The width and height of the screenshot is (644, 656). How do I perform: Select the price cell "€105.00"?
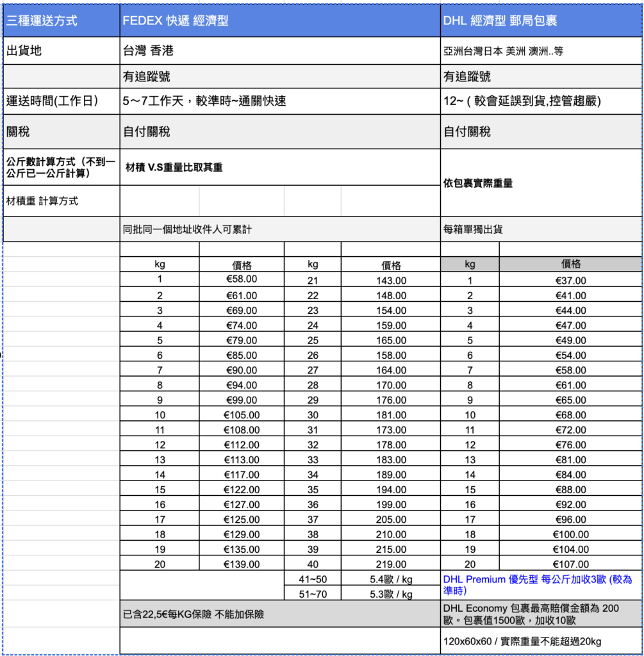[x=242, y=415]
